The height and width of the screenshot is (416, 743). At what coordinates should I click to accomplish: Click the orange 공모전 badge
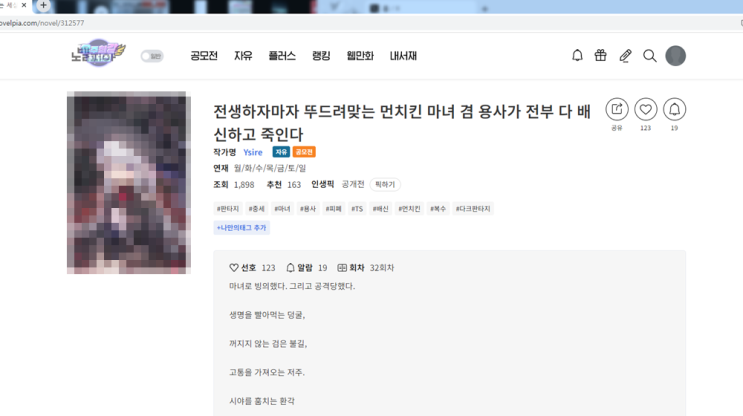304,152
